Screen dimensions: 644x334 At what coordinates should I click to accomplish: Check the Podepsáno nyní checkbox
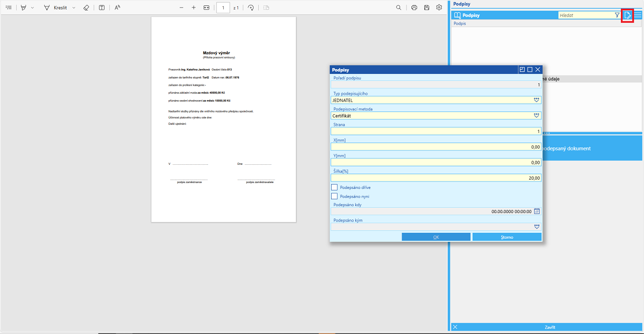click(x=335, y=196)
